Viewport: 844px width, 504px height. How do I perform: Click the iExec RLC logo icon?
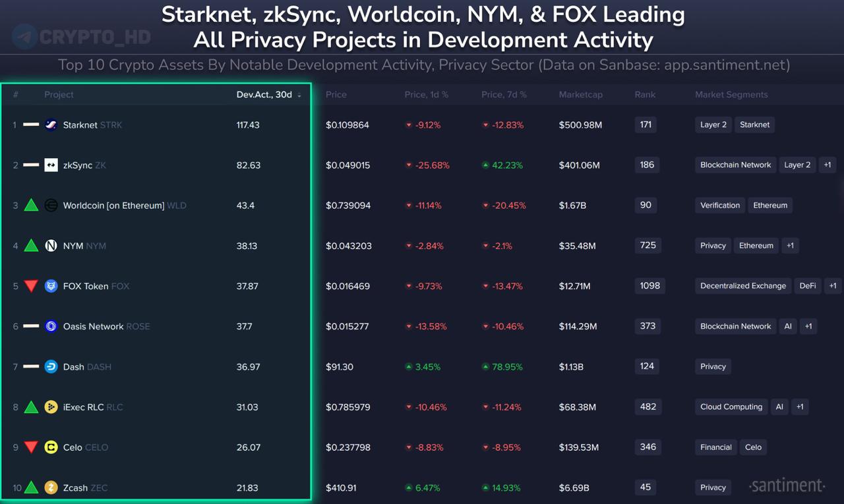[51, 407]
